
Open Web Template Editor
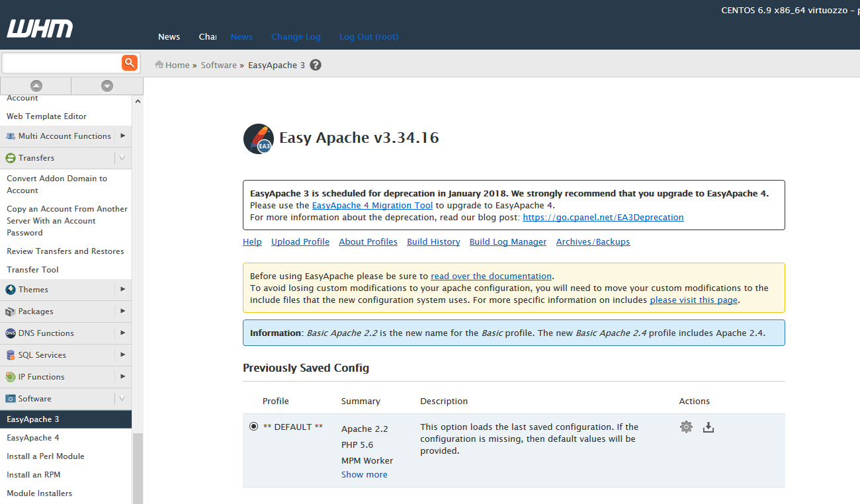[46, 116]
